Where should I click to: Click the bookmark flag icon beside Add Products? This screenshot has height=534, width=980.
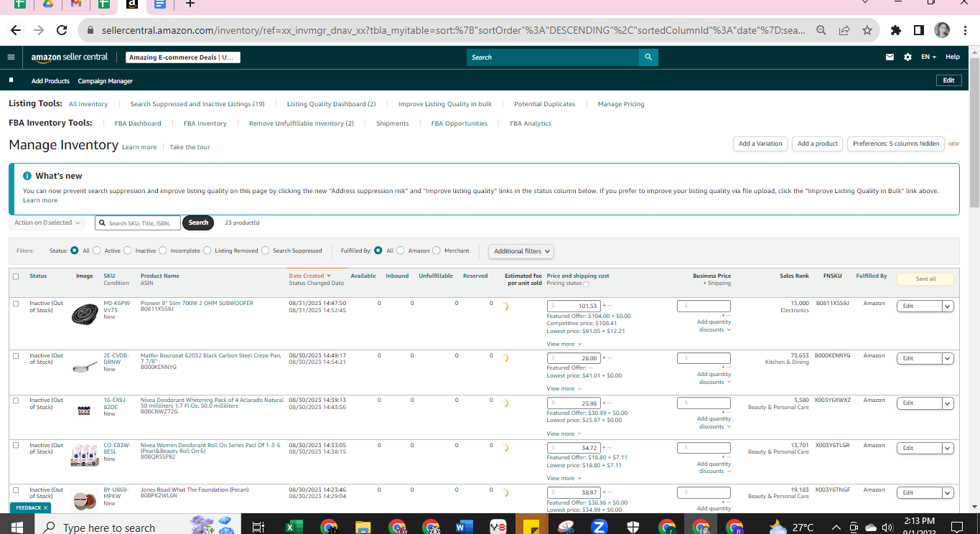click(x=11, y=80)
